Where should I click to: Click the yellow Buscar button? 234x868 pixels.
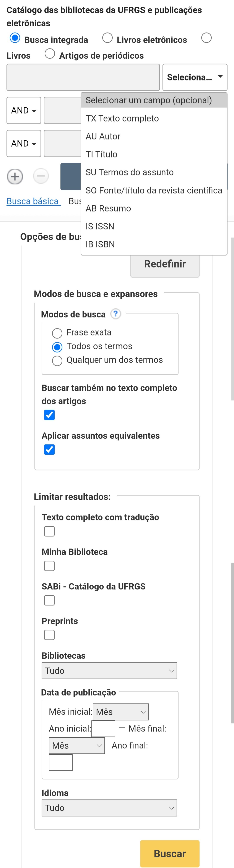tap(169, 854)
